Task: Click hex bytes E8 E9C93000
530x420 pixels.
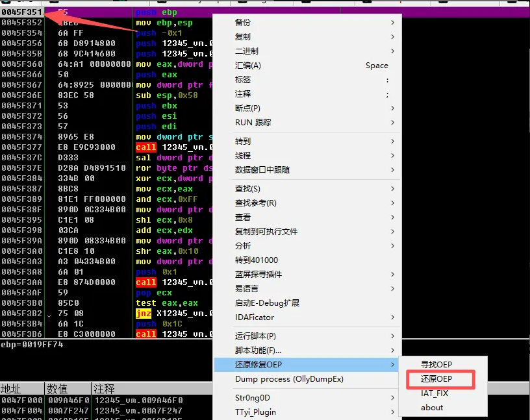Action: [x=86, y=147]
